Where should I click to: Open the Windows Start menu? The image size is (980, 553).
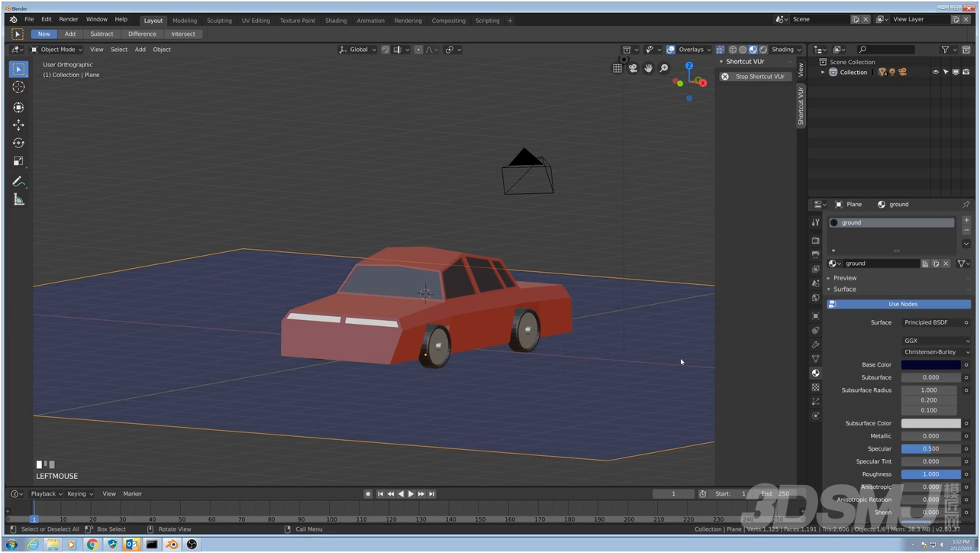coord(12,545)
